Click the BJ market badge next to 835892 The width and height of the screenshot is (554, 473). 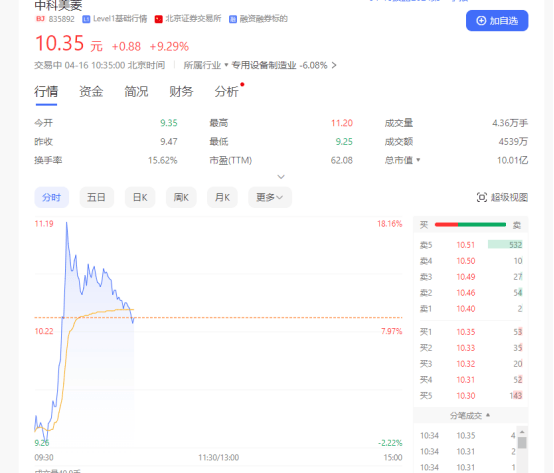tap(40, 19)
